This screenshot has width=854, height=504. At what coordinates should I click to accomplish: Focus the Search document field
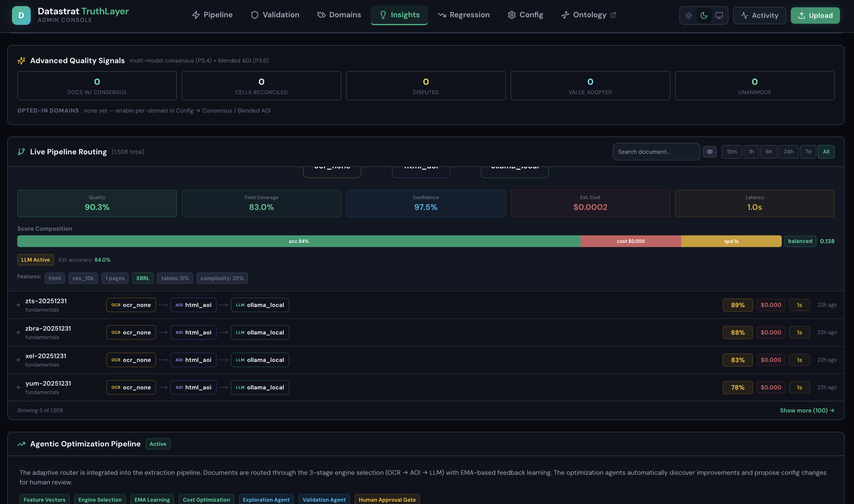656,152
